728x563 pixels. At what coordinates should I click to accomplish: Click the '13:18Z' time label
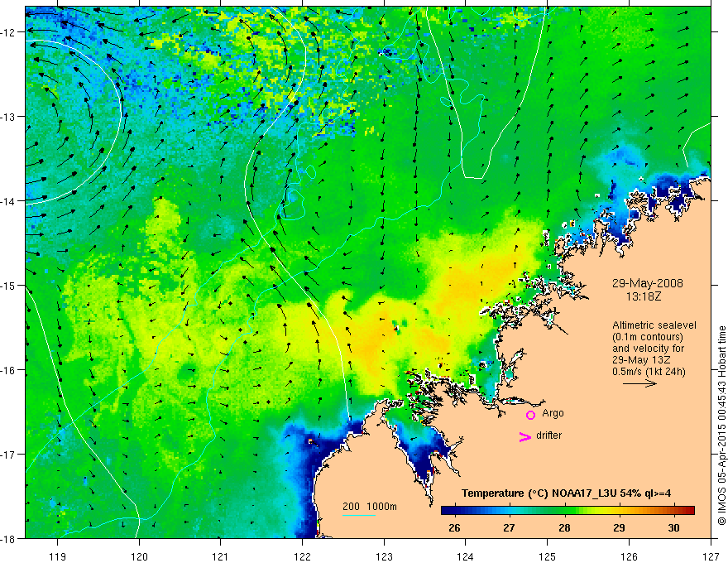pos(643,296)
